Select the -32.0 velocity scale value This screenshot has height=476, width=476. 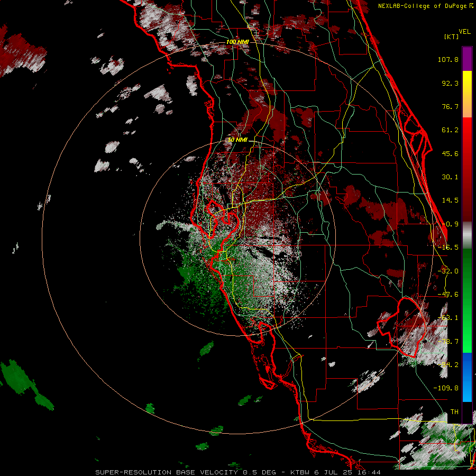(448, 271)
